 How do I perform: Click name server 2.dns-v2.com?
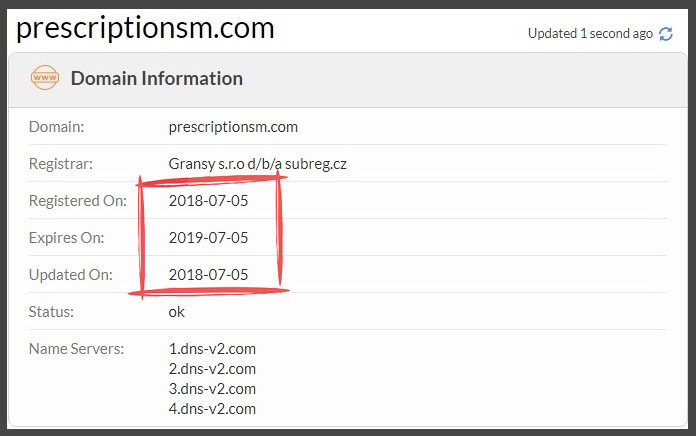tap(212, 369)
